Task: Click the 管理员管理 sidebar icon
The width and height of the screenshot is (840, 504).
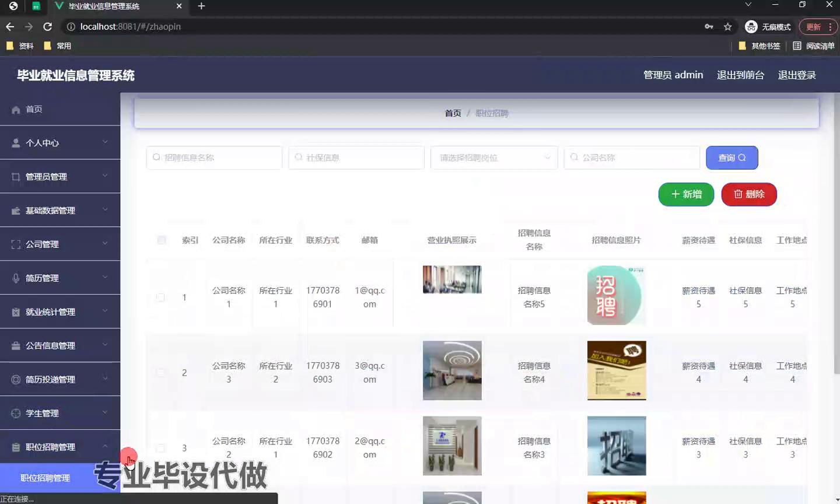Action: (x=16, y=177)
